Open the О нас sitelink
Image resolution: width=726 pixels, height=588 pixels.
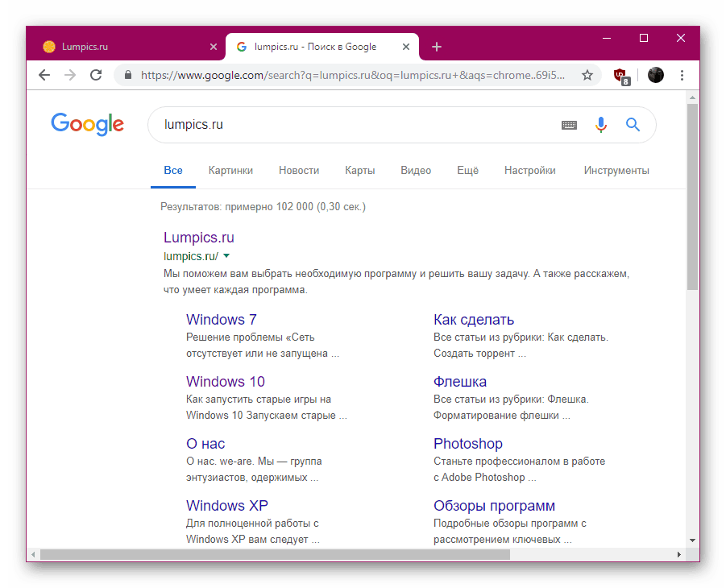(205, 444)
